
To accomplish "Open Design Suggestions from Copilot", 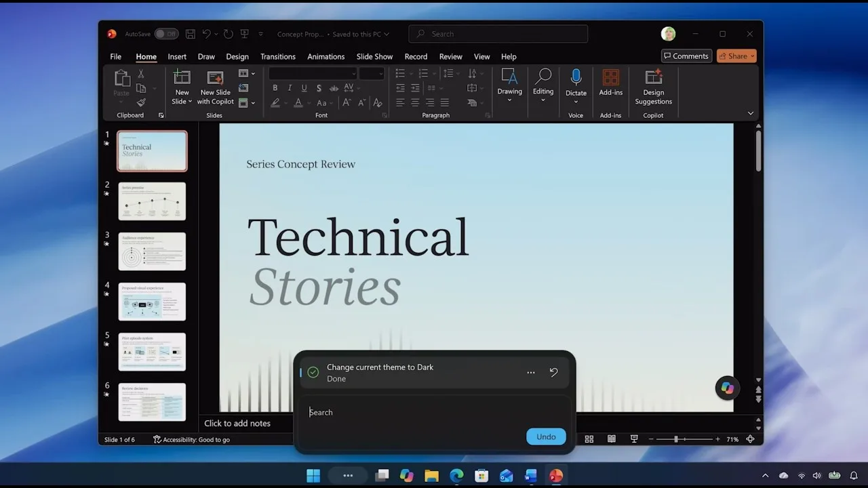I will click(653, 87).
